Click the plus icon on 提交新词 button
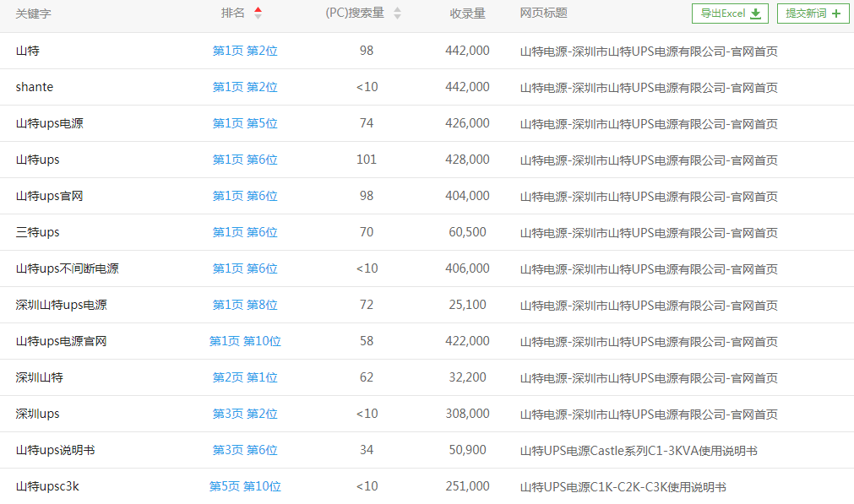854x504 pixels. point(835,14)
